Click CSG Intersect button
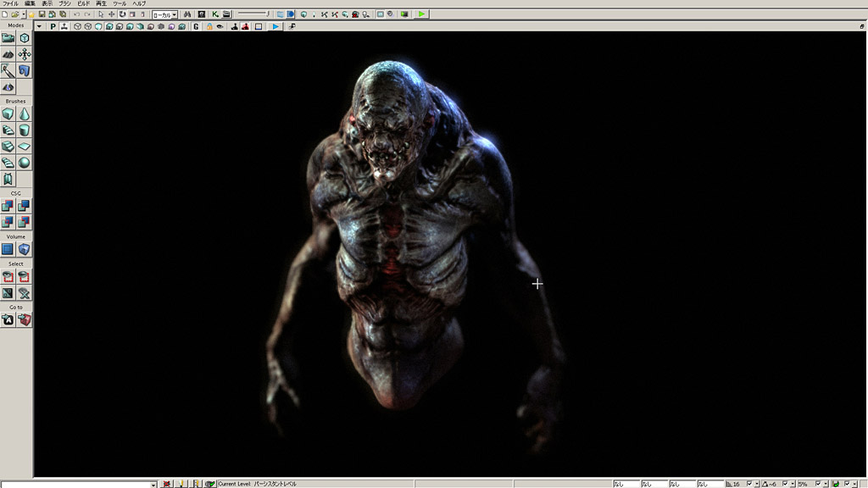The image size is (868, 488). [x=8, y=223]
